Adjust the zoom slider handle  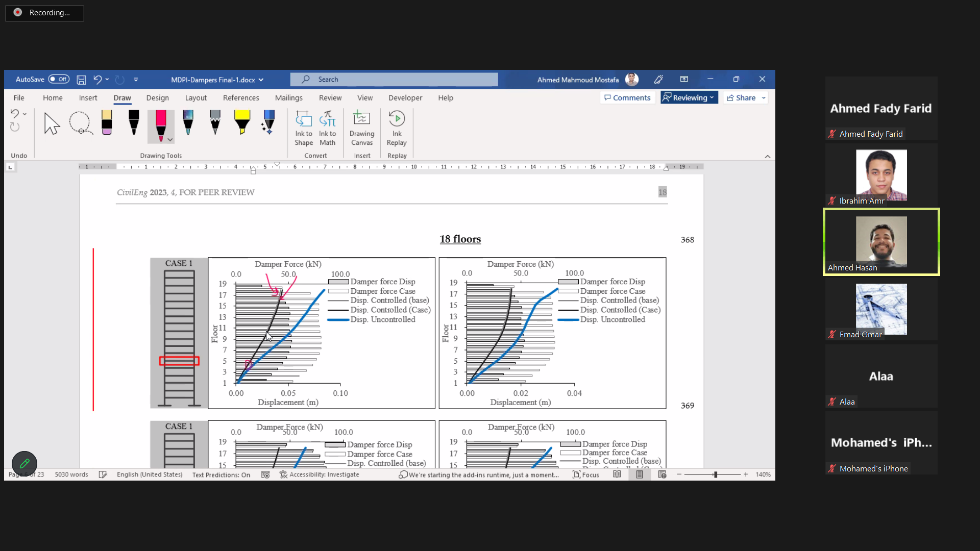pos(716,475)
